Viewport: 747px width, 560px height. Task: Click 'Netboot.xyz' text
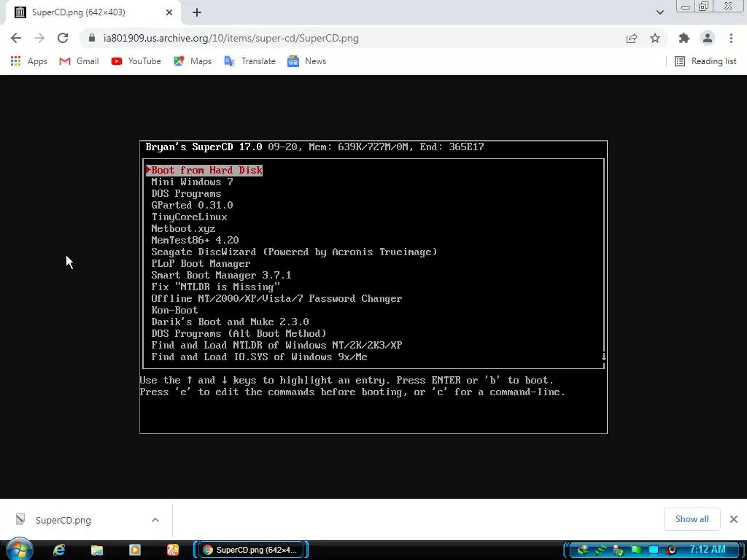pos(183,228)
